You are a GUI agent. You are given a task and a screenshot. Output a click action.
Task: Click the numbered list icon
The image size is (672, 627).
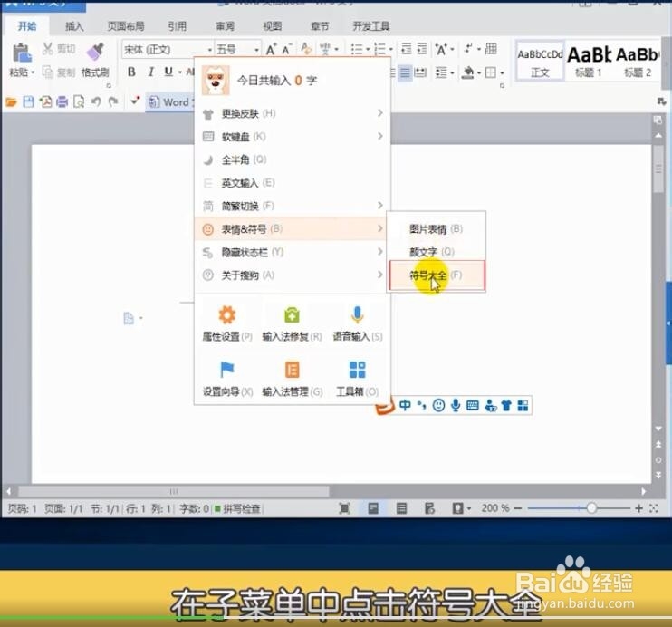click(380, 49)
